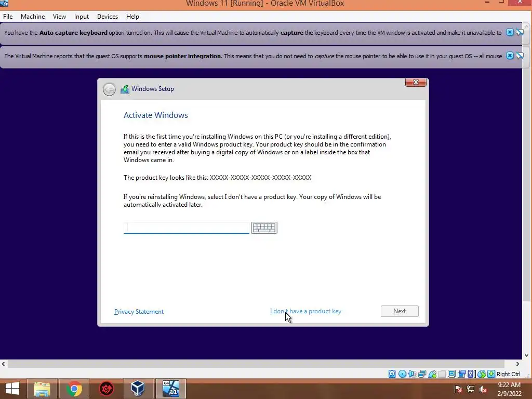The height and width of the screenshot is (399, 532).
Task: Click the Windows Setup title icon
Action: click(125, 89)
